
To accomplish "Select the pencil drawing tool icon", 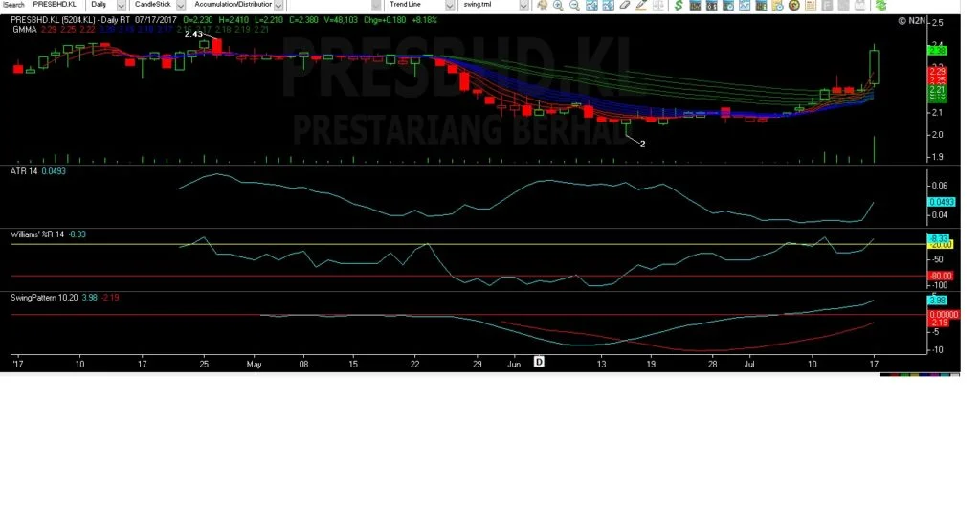I will tap(641, 5).
